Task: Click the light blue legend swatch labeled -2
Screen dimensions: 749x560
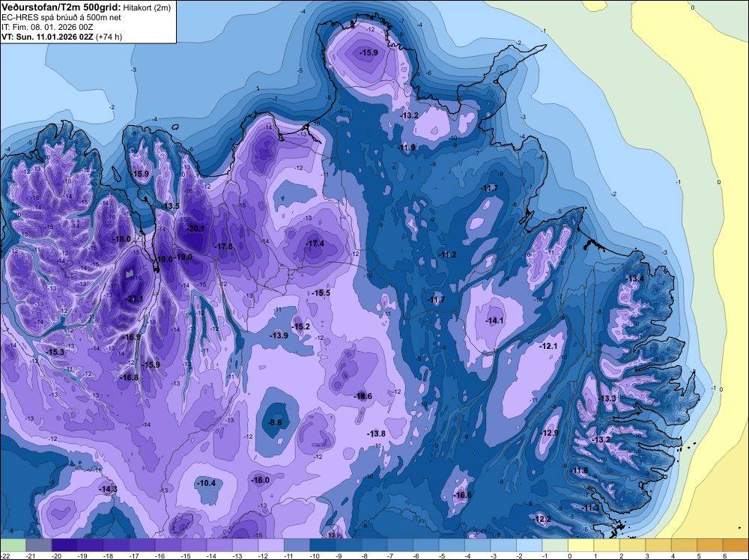Action: pos(529,545)
